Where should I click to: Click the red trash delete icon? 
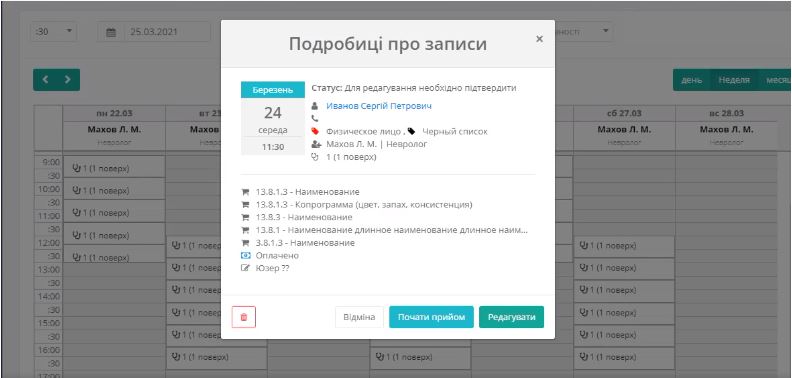click(243, 317)
